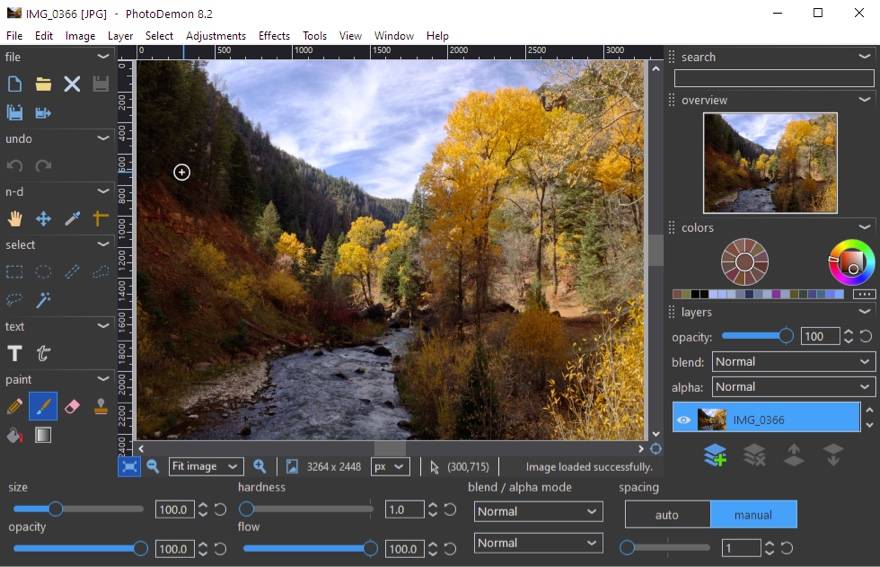The width and height of the screenshot is (880, 567).
Task: Open the Effects menu
Action: tap(274, 35)
